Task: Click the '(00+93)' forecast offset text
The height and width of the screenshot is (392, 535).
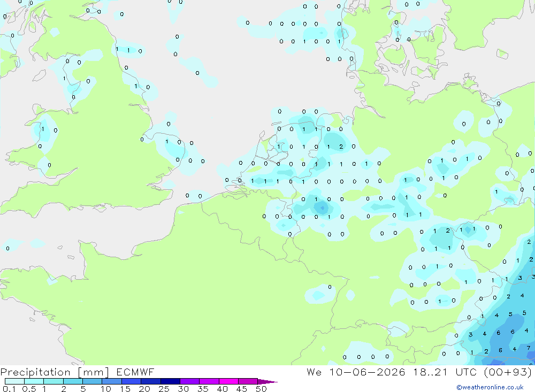Action: pyautogui.click(x=508, y=372)
